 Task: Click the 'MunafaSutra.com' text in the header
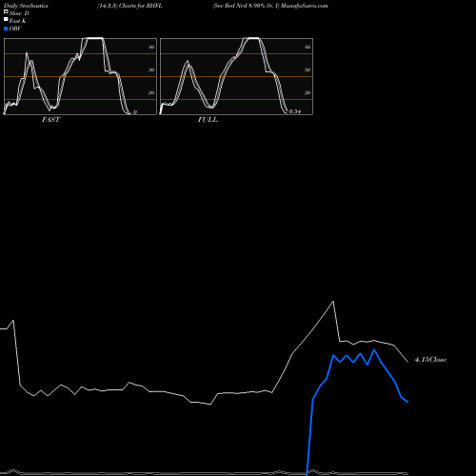[x=305, y=6]
